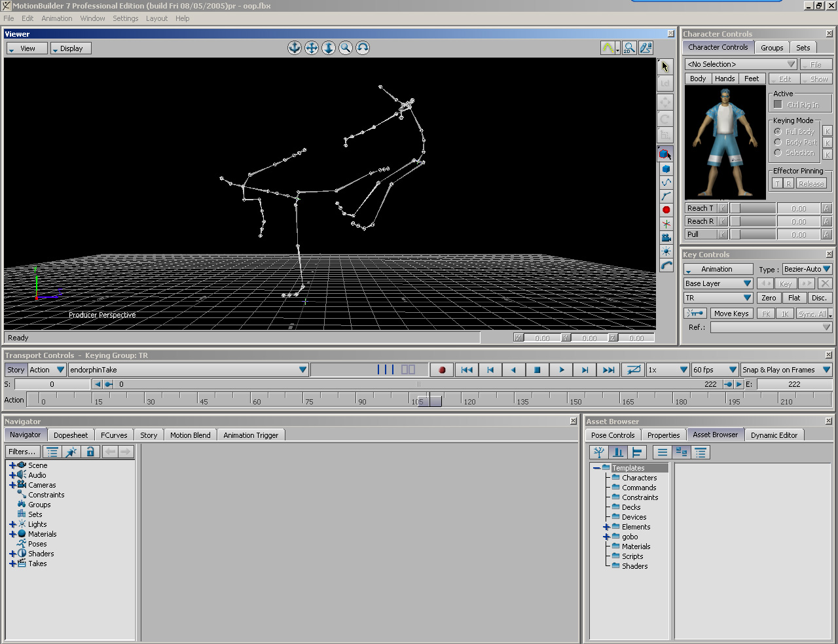Switch to the Groups tab in Character Controls

(772, 48)
